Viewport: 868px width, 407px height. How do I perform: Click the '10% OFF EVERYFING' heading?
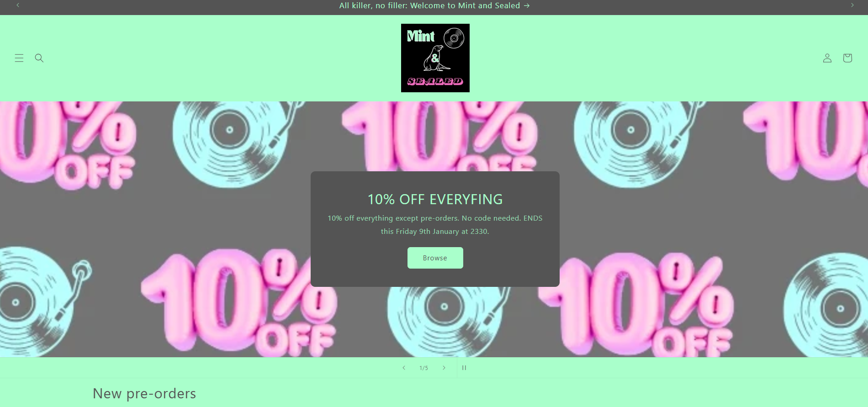[435, 199]
